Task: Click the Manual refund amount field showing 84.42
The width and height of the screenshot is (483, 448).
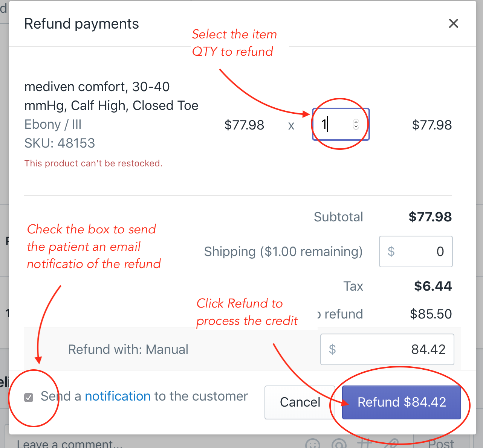Action: coord(387,349)
